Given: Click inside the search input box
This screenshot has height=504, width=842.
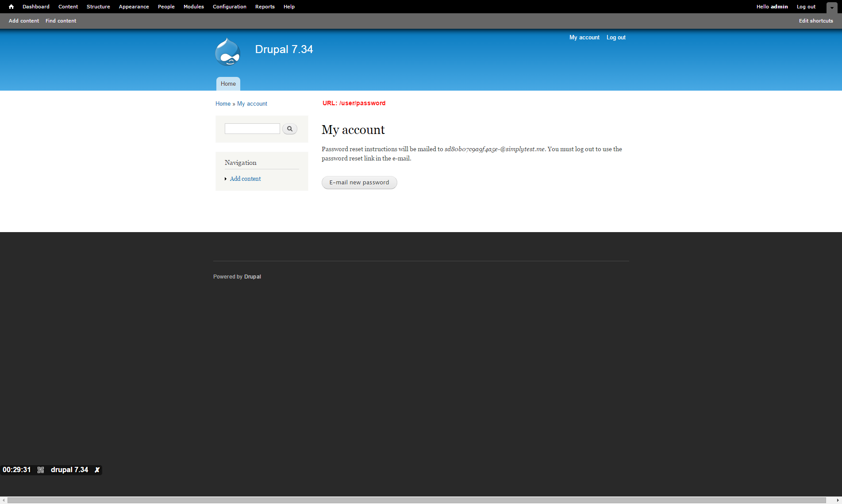Looking at the screenshot, I should (252, 129).
